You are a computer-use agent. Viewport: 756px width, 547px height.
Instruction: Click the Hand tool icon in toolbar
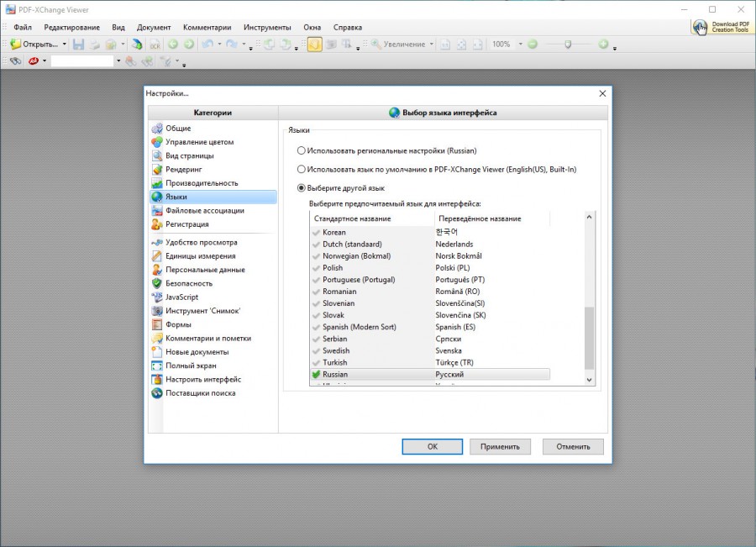click(313, 44)
